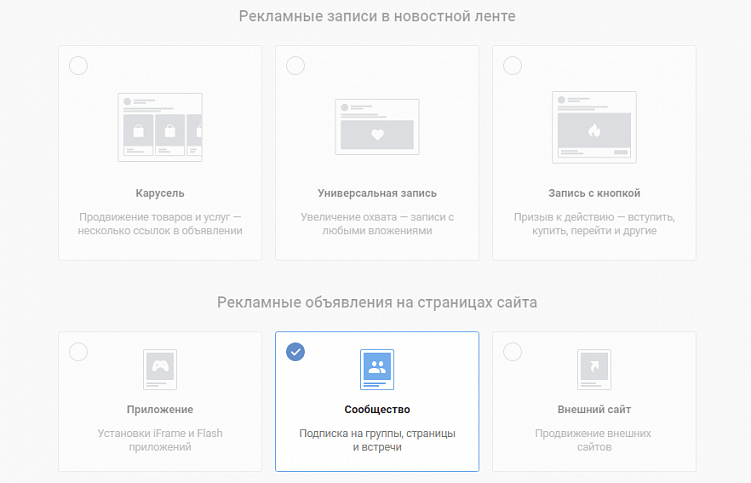This screenshot has height=483, width=751.
Task: Click the Карусель carousel illustration icon
Action: 160,127
